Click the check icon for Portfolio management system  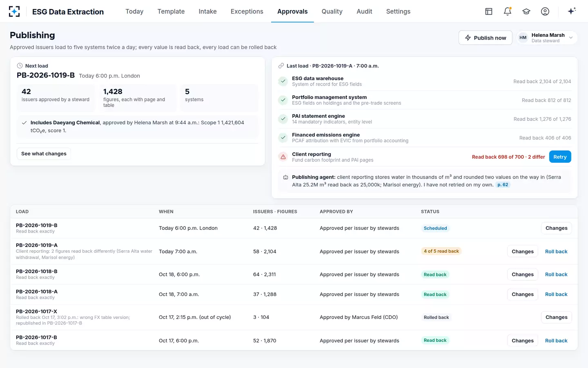283,100
